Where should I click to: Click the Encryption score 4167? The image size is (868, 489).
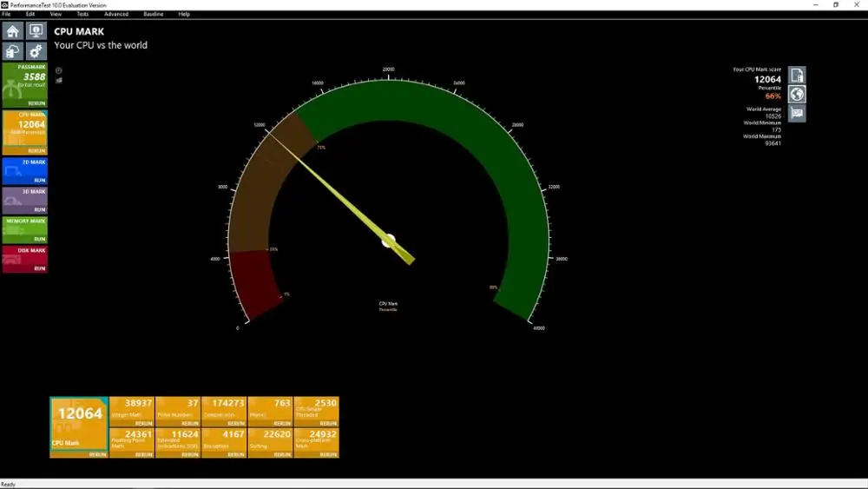pos(233,434)
